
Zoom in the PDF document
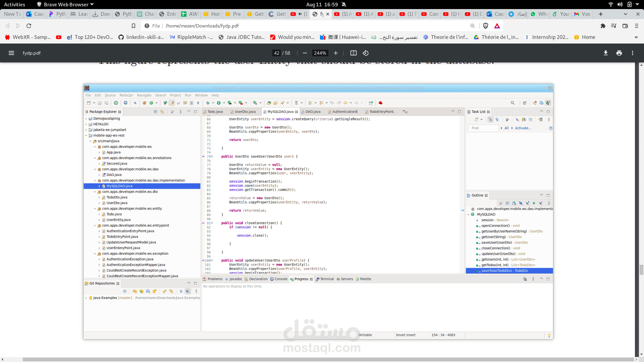pyautogui.click(x=335, y=53)
